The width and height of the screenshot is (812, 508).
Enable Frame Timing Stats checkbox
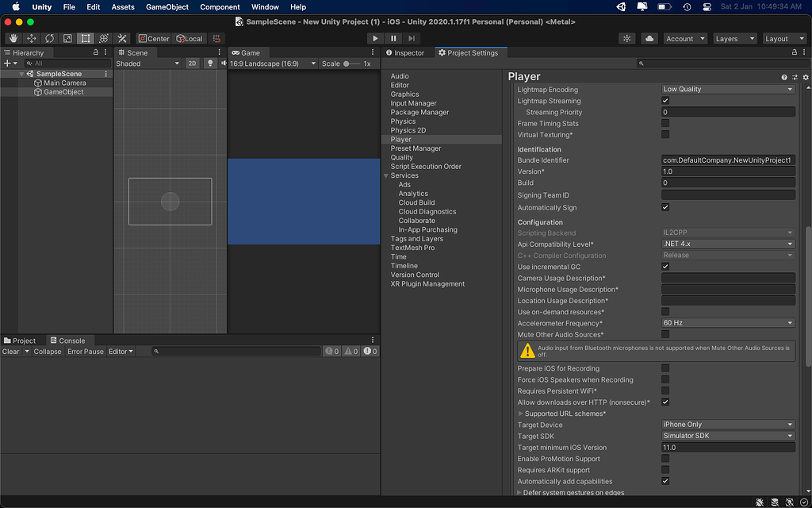click(665, 123)
